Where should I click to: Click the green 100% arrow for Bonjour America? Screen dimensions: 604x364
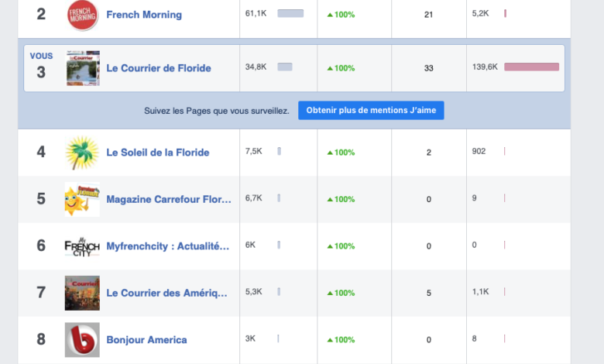tap(330, 340)
